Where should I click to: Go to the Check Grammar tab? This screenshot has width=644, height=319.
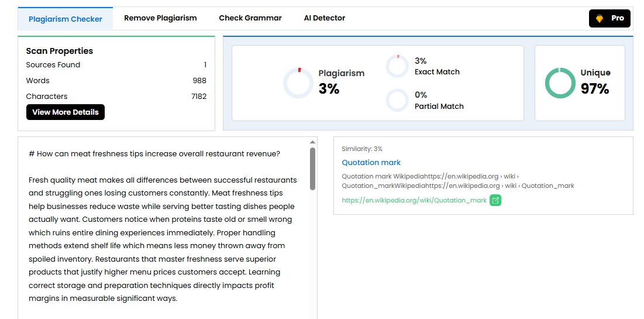250,18
